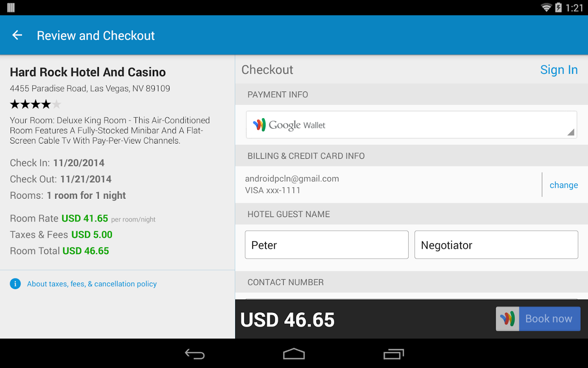Tap the back arrow in header

(17, 35)
